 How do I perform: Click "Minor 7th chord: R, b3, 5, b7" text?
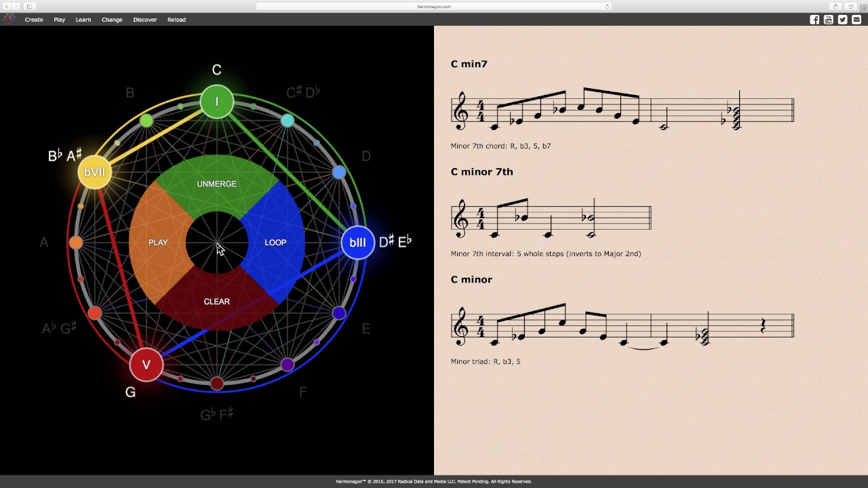coord(501,146)
